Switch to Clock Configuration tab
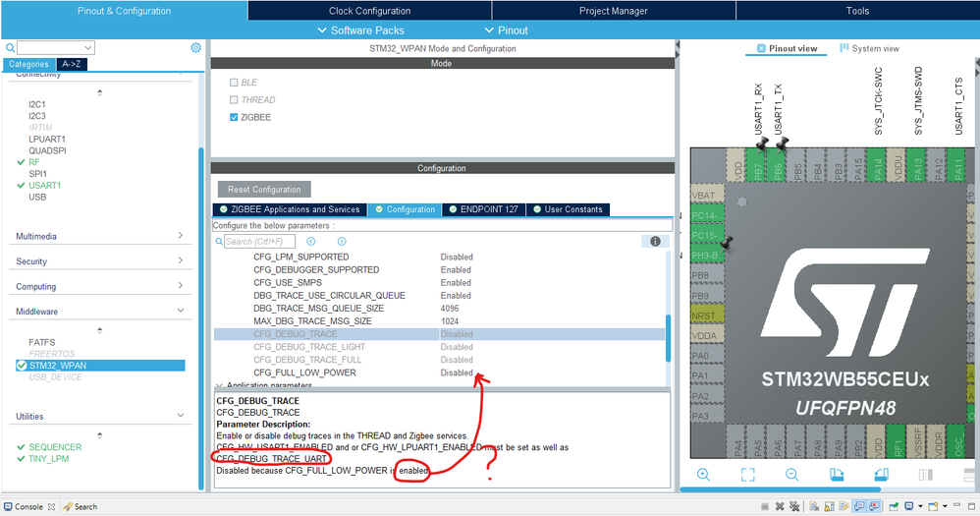Screen dimensions: 980x516 point(369,11)
